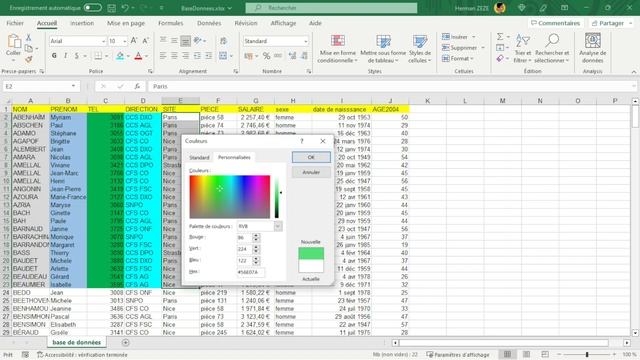Click the merge and center icon
The image size is (640, 360).
click(x=223, y=56)
